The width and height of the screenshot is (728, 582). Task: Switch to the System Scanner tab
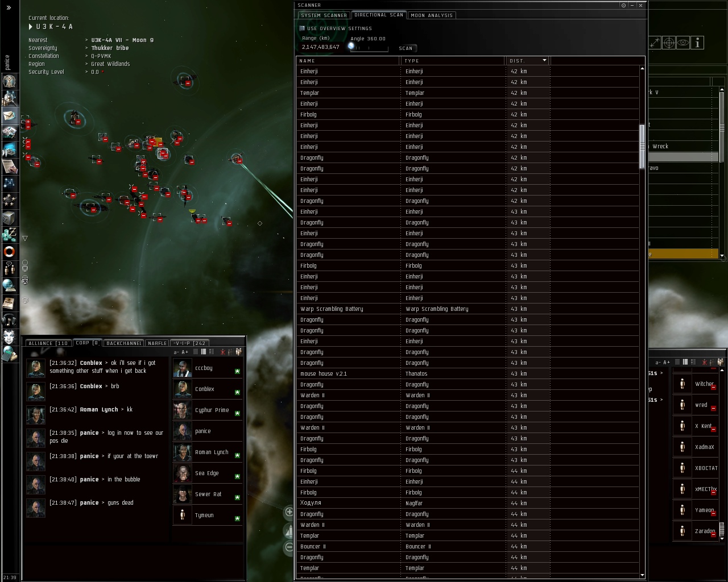point(324,15)
